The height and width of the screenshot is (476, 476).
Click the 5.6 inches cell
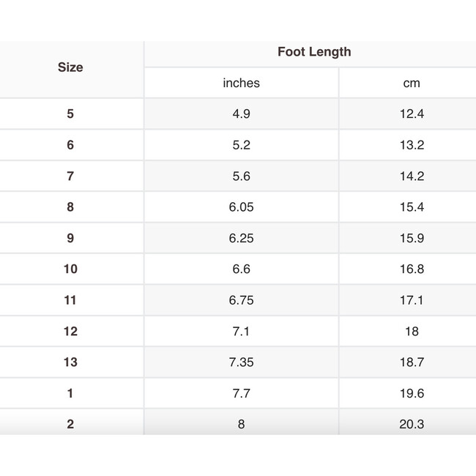coord(241,176)
